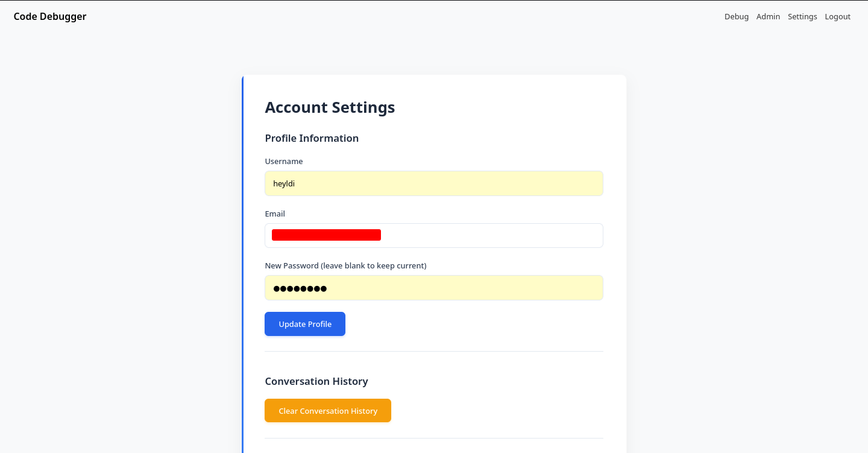Viewport: 868px width, 453px height.
Task: Click the New Password field label
Action: click(x=345, y=265)
